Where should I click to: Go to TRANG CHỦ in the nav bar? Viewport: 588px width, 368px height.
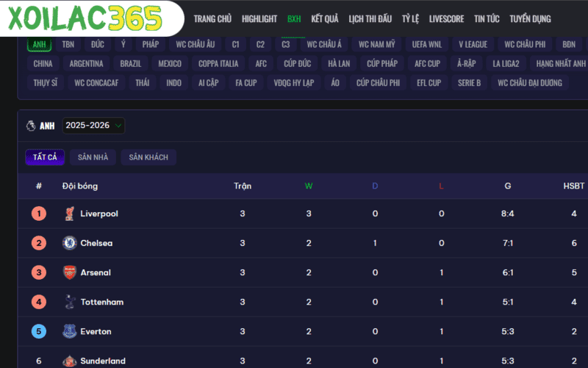point(212,19)
